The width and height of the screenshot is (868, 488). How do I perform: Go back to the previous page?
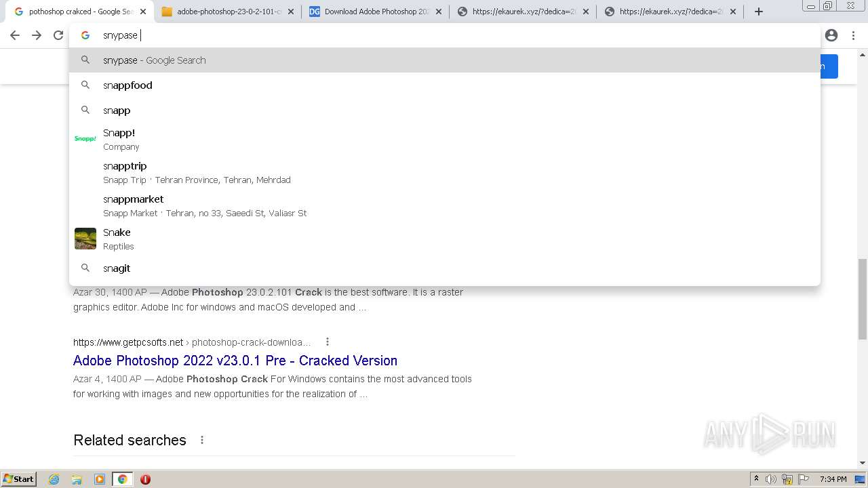pos(15,35)
